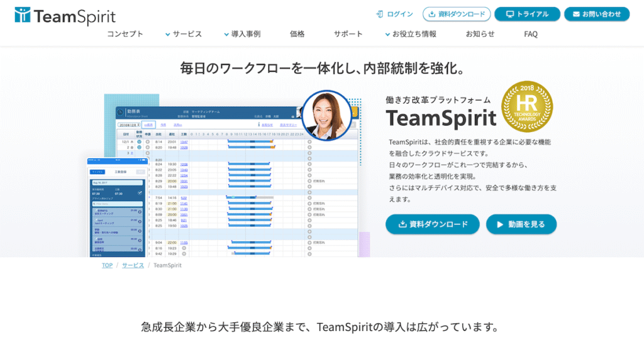Viewport: 644px width, 338px height.
Task: Click the ログイン link
Action: [x=400, y=14]
